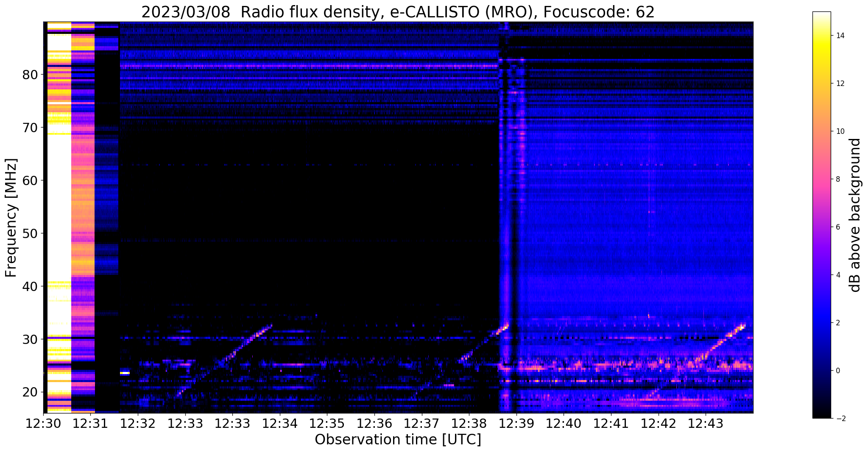868x452 pixels.
Task: Click "Focuscode: 62" in the title
Action: point(599,12)
